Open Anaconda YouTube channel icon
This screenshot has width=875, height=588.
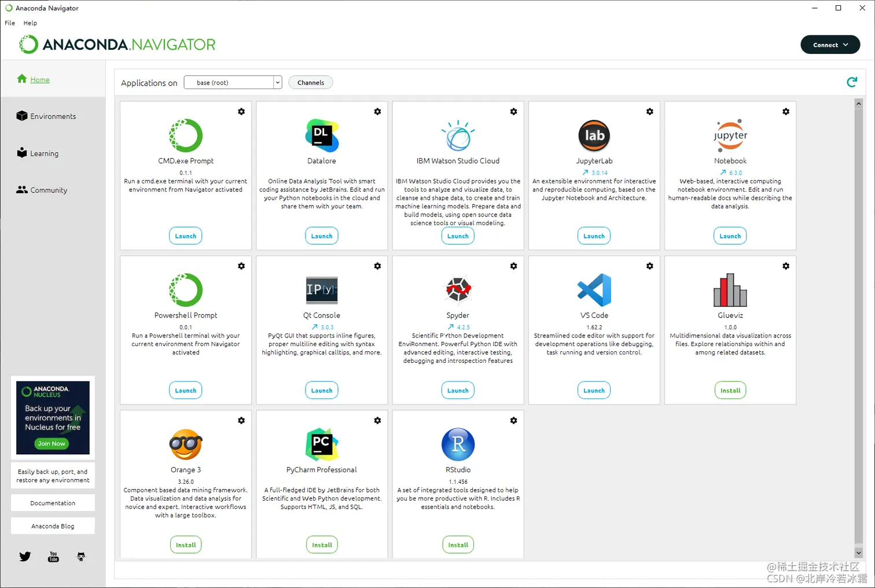(53, 557)
